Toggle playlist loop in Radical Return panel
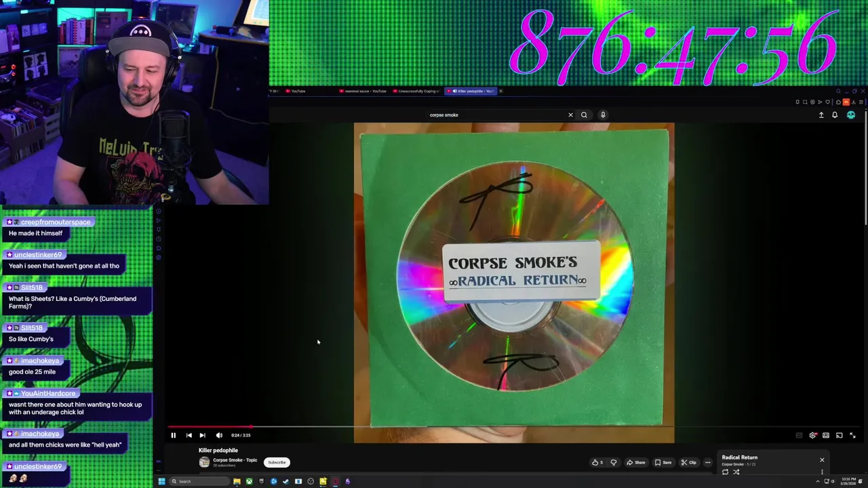The width and height of the screenshot is (868, 488). pos(725,472)
